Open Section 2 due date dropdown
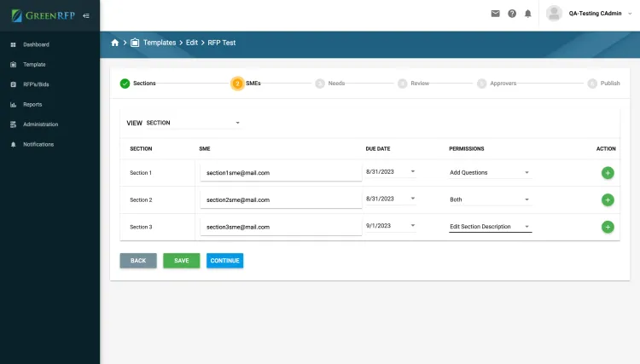The height and width of the screenshot is (364, 640). (391, 199)
